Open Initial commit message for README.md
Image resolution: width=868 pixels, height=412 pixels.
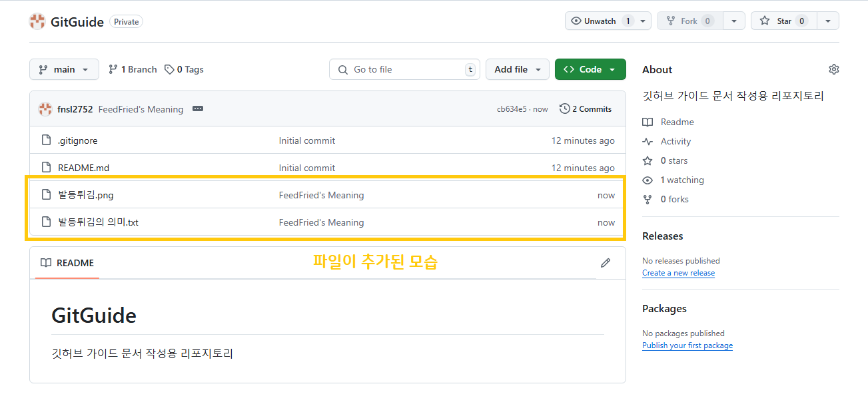tap(307, 168)
